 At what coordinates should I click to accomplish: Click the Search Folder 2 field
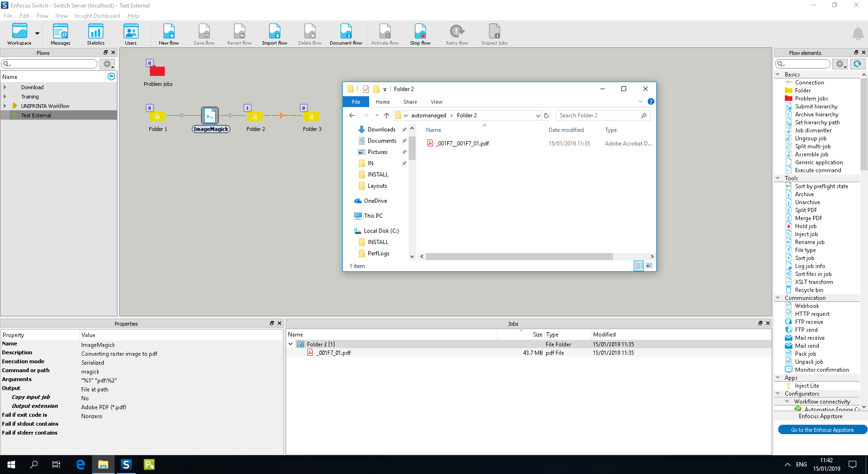pos(603,115)
